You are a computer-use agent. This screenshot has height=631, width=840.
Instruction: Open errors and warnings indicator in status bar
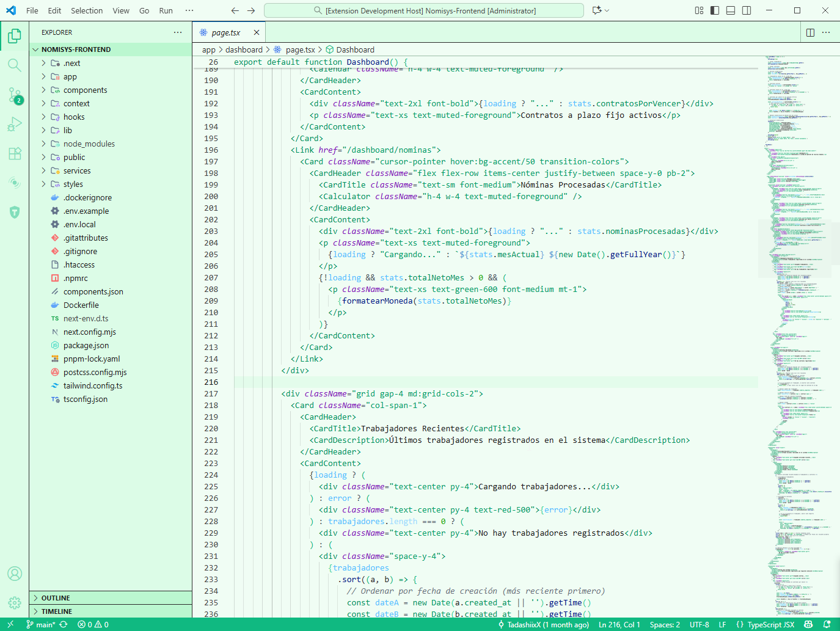(x=93, y=624)
